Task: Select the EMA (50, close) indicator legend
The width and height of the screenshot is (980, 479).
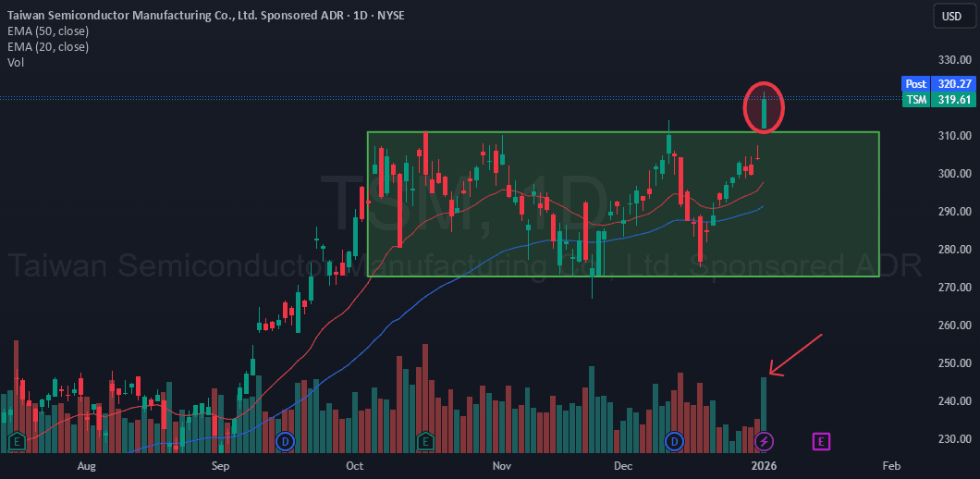Action: [47, 31]
